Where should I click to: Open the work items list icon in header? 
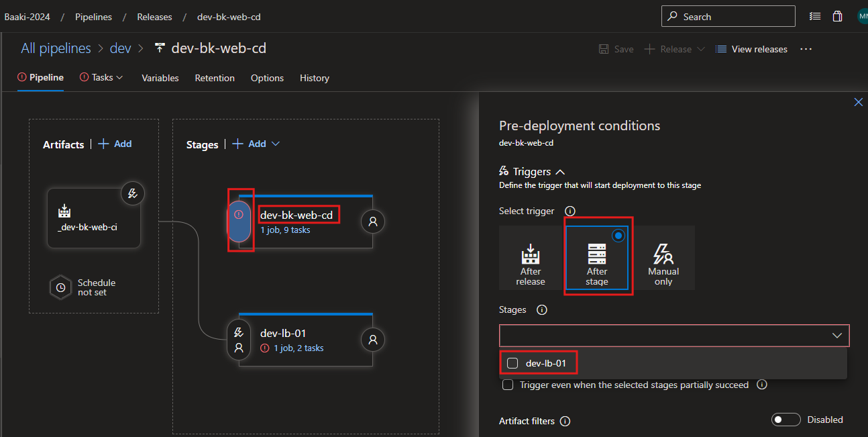[x=814, y=17]
